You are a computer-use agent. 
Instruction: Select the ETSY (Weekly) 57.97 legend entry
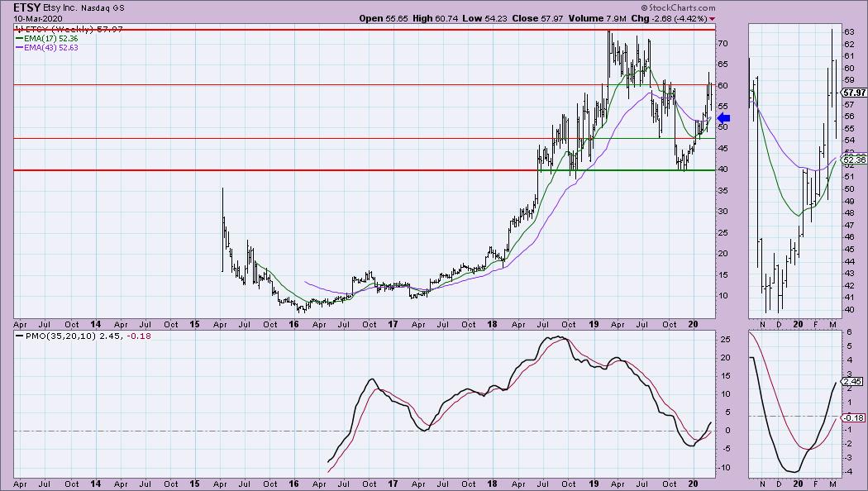click(x=74, y=29)
